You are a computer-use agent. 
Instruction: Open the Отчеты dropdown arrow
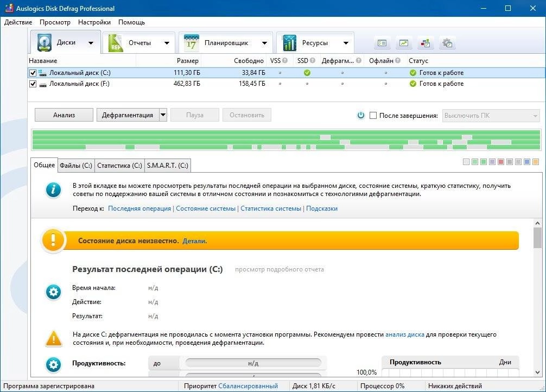pyautogui.click(x=167, y=43)
